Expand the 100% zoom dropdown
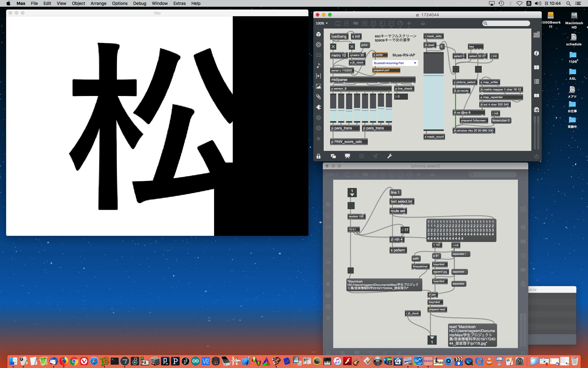Screen dimensions: 588x368 coord(322,23)
